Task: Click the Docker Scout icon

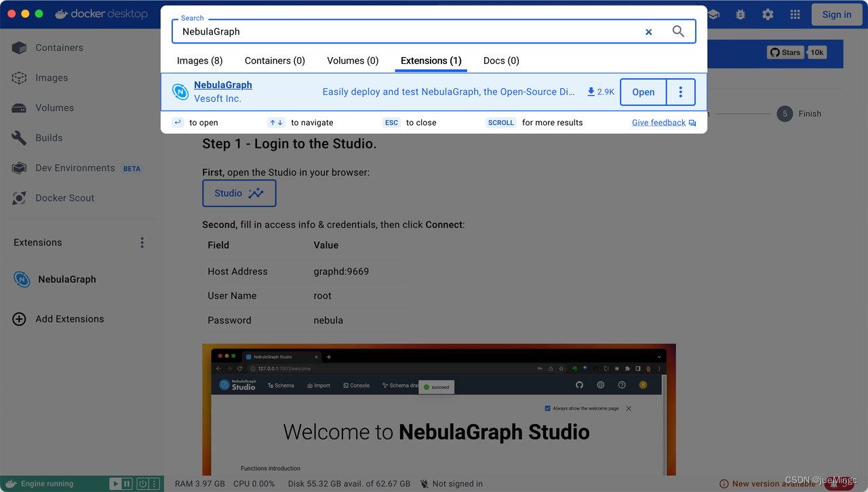Action: (19, 198)
